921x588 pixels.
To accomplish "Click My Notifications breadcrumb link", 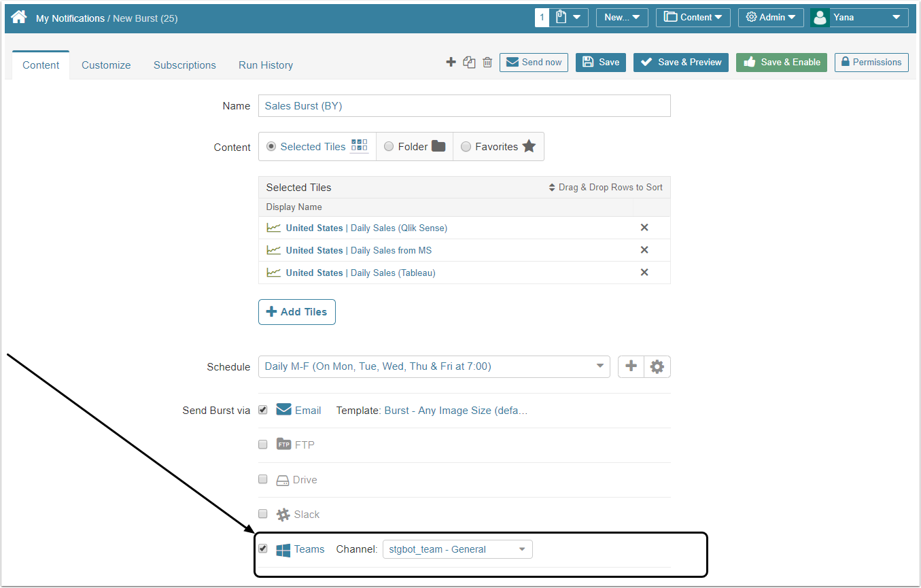I will pos(70,18).
